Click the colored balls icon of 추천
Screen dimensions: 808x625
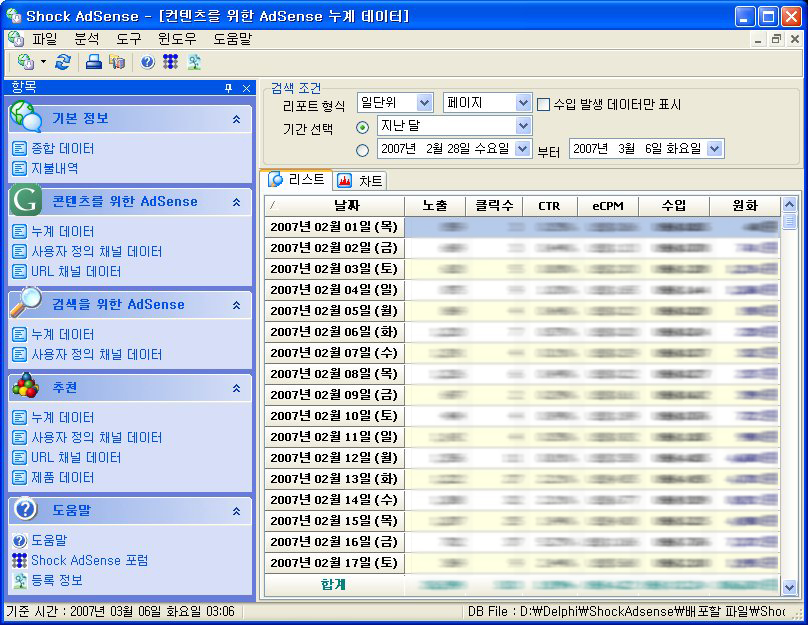pyautogui.click(x=25, y=385)
